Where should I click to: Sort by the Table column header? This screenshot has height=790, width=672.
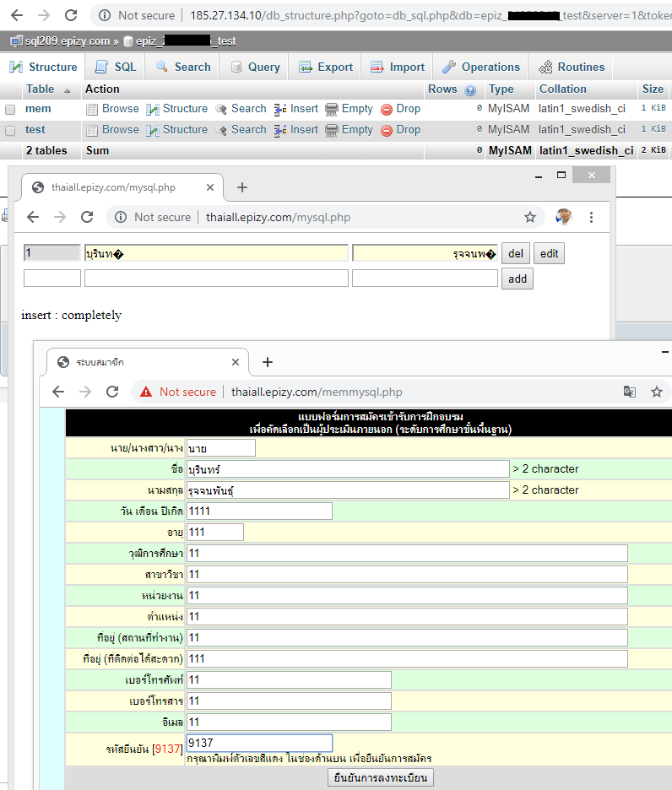[40, 89]
